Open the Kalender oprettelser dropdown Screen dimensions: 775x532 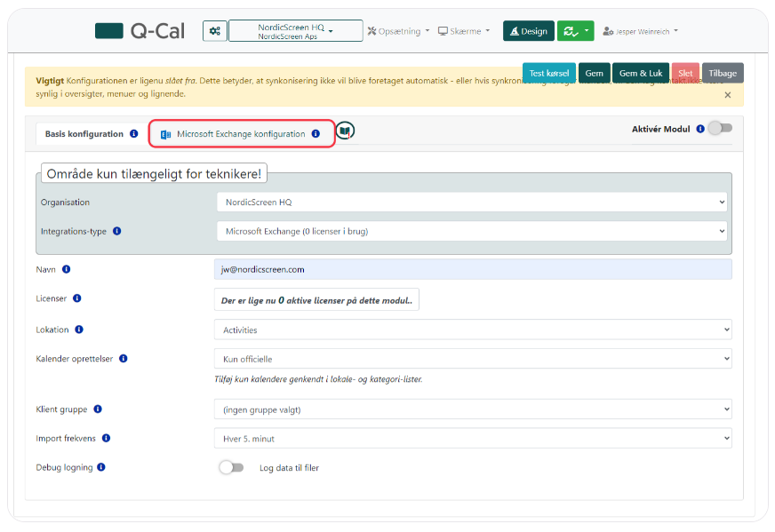click(473, 359)
